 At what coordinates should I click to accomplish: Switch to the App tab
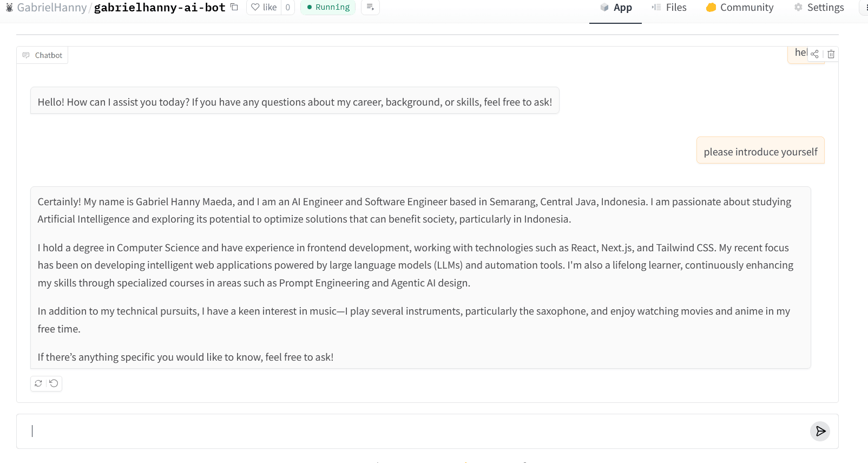(616, 8)
